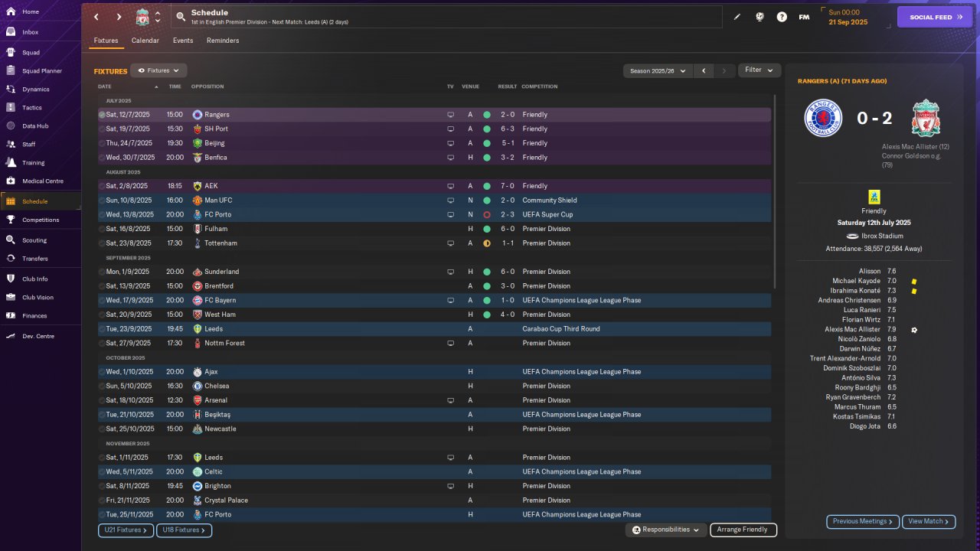Screen dimensions: 980x551
Task: Open the Season 2025/26 dropdown
Action: coord(658,70)
